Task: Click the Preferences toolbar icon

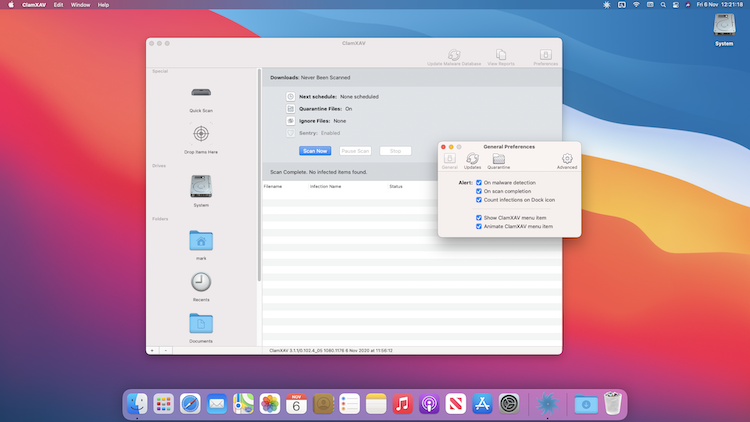Action: pos(545,57)
